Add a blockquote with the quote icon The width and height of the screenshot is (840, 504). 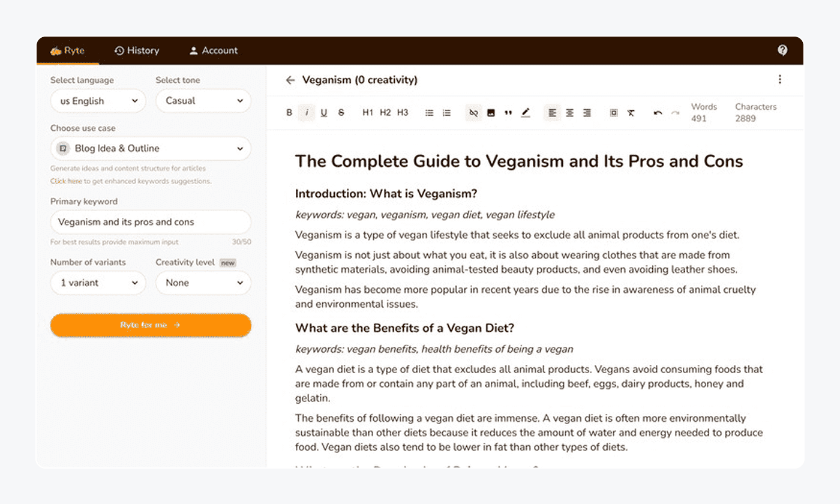pyautogui.click(x=508, y=113)
